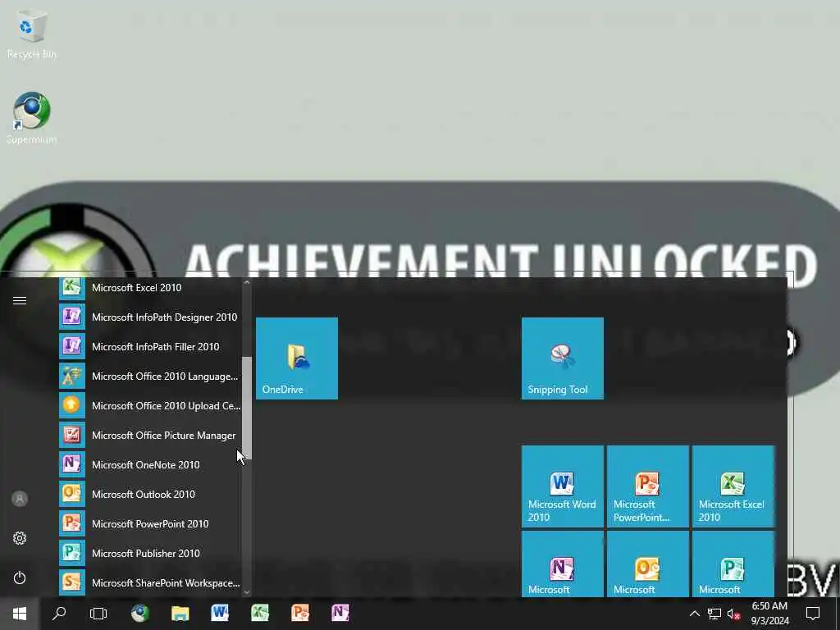Open Microsoft SharePoint Workspace entry

click(149, 582)
